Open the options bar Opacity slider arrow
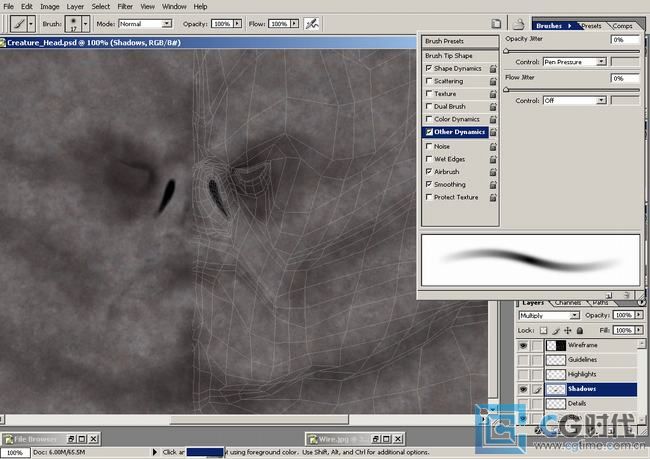The height and width of the screenshot is (459, 650). click(x=238, y=24)
